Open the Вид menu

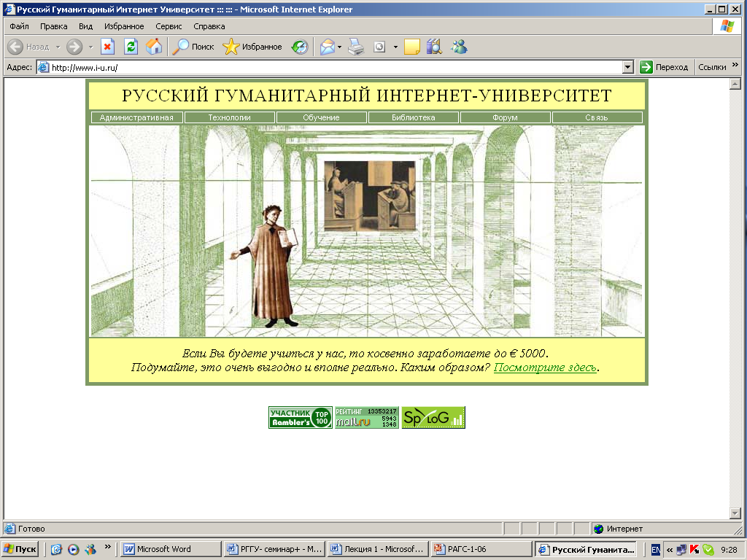(86, 26)
